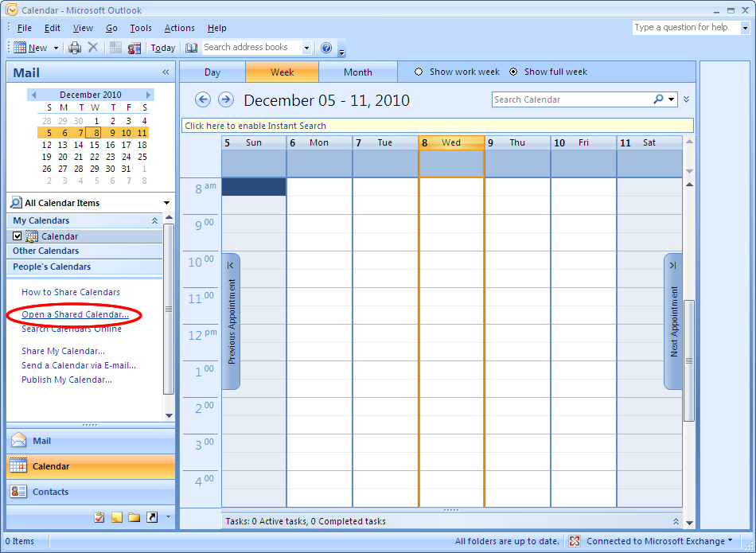This screenshot has height=553, width=756.
Task: Show previous month in mini calendar
Action: click(x=33, y=95)
